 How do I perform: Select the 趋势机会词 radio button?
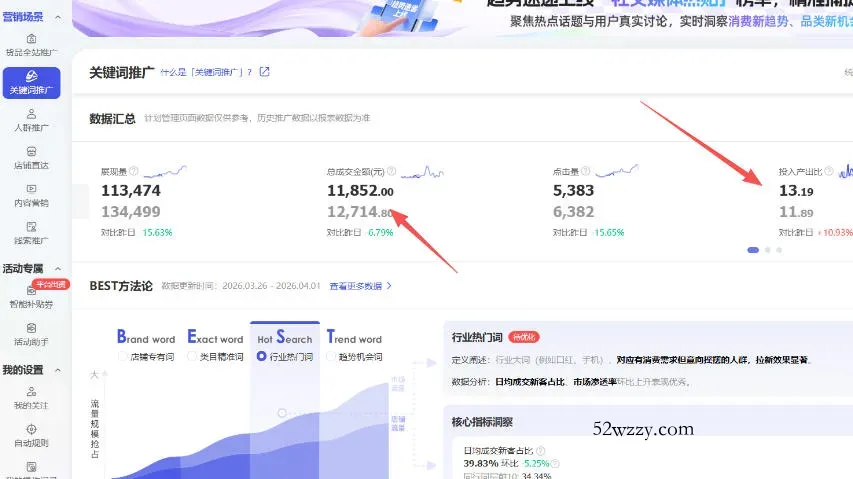pyautogui.click(x=330, y=357)
